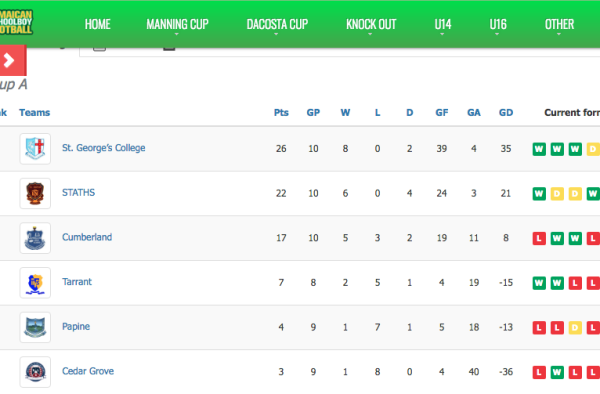Click first W form badge for STATHS
The height and width of the screenshot is (394, 600).
coord(539,194)
